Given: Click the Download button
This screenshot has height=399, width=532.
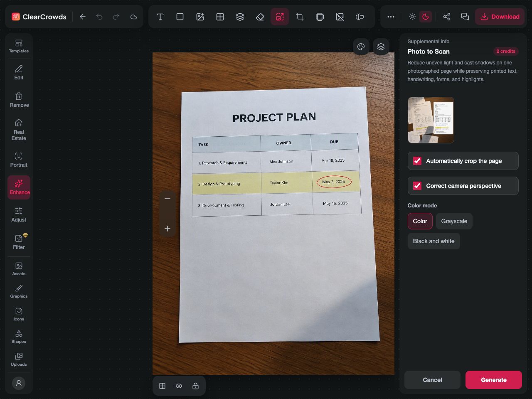Looking at the screenshot, I should click(500, 17).
